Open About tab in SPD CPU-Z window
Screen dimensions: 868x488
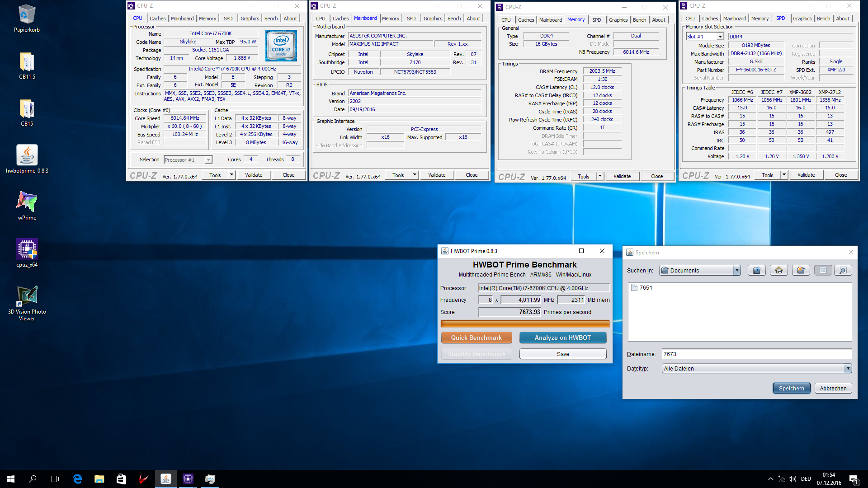tap(842, 19)
